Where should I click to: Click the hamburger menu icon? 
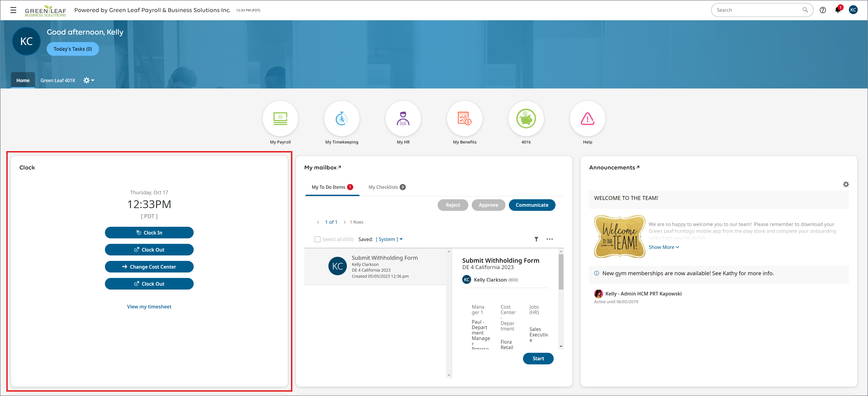(13, 10)
